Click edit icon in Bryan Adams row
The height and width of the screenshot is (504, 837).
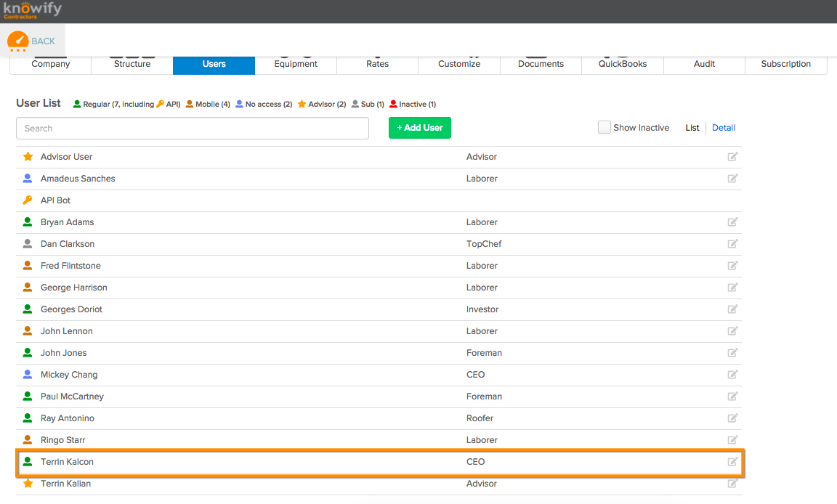click(x=732, y=222)
